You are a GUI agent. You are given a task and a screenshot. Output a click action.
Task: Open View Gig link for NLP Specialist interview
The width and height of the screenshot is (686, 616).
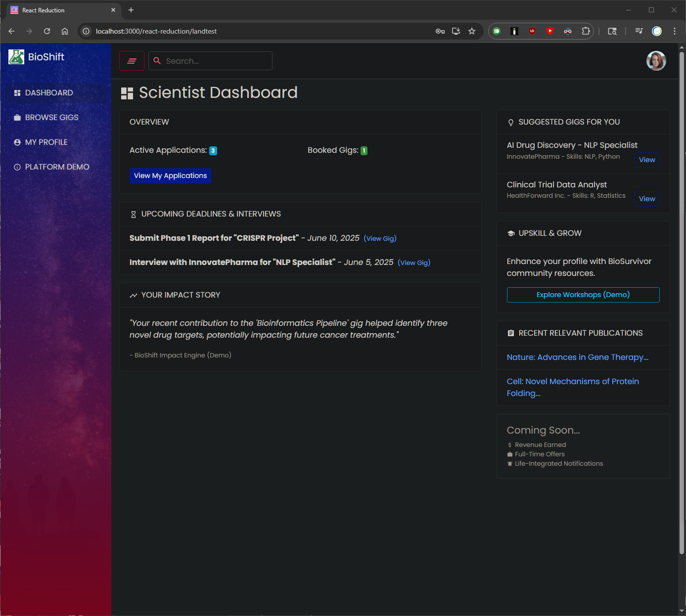(x=414, y=263)
